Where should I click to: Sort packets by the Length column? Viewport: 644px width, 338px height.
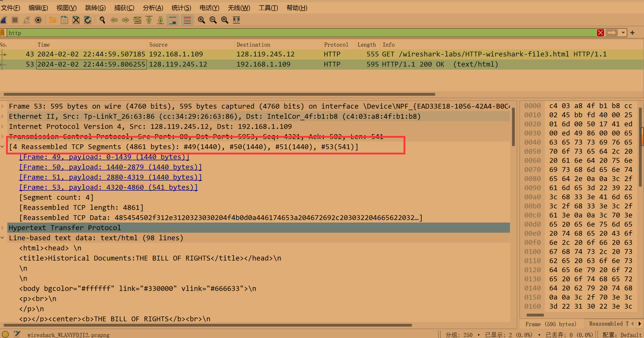368,45
